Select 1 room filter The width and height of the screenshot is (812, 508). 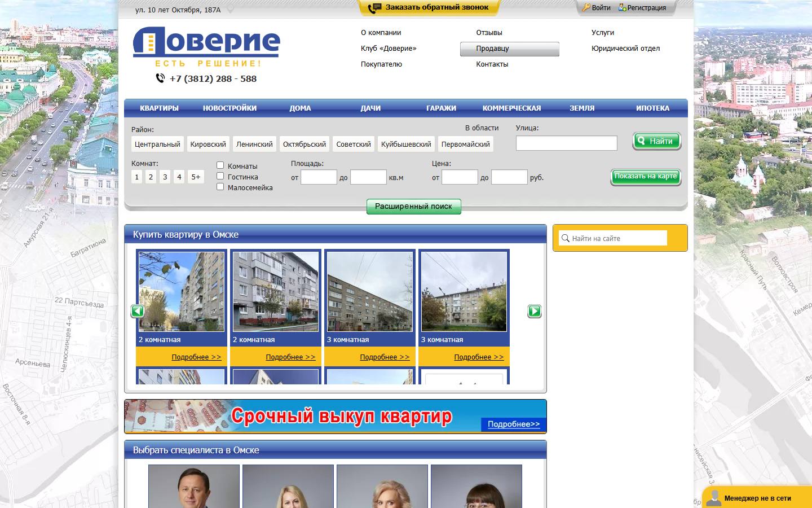coord(136,177)
